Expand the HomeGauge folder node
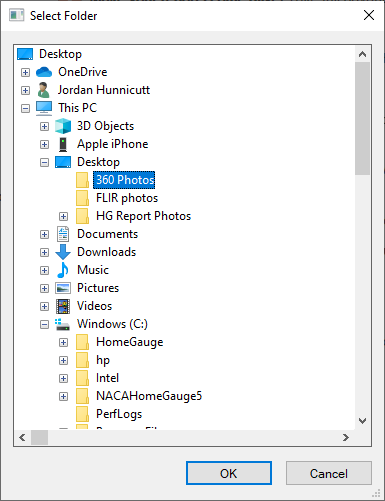Image resolution: width=385 pixels, height=501 pixels. 63,342
